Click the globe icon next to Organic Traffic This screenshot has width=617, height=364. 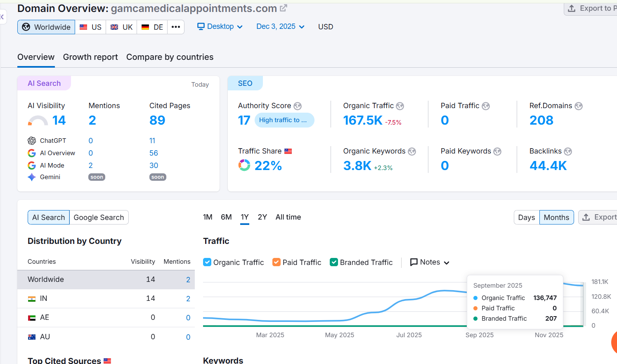click(400, 106)
